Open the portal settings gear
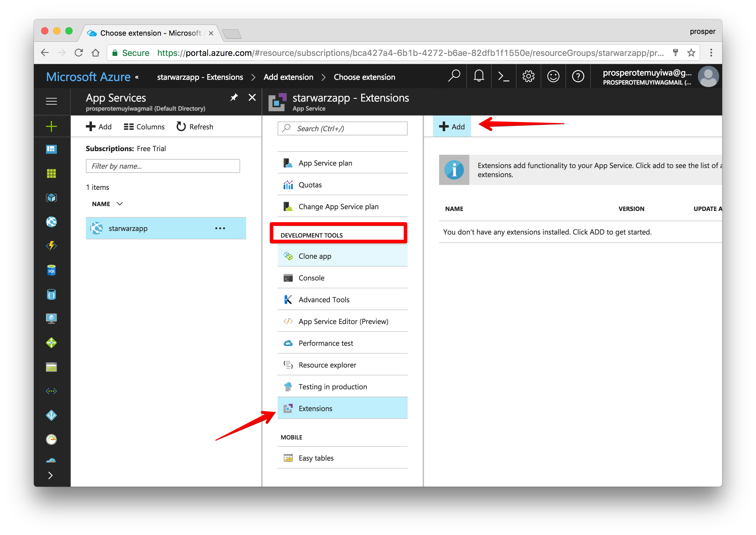 tap(528, 76)
